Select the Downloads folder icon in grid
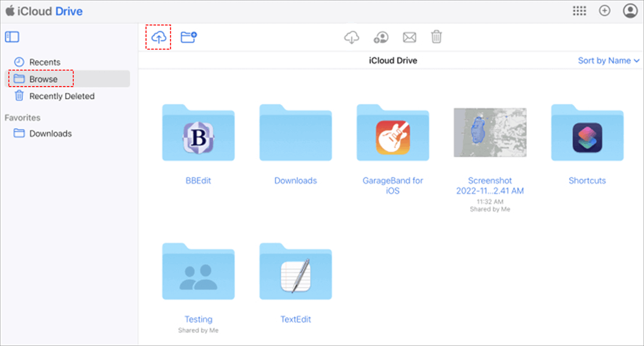 (296, 133)
